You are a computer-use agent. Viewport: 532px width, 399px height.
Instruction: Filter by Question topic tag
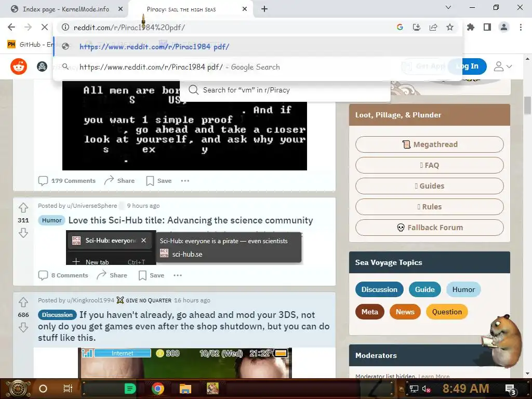[x=447, y=312]
